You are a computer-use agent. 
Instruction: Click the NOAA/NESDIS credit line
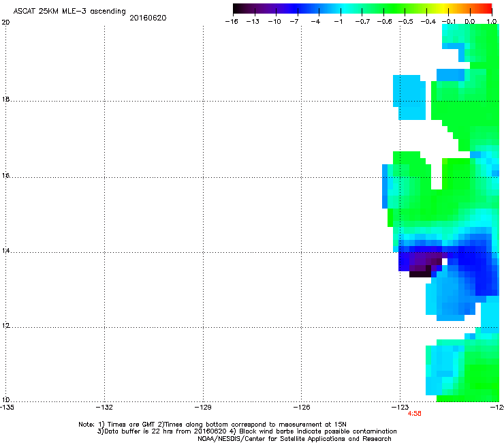tap(294, 439)
